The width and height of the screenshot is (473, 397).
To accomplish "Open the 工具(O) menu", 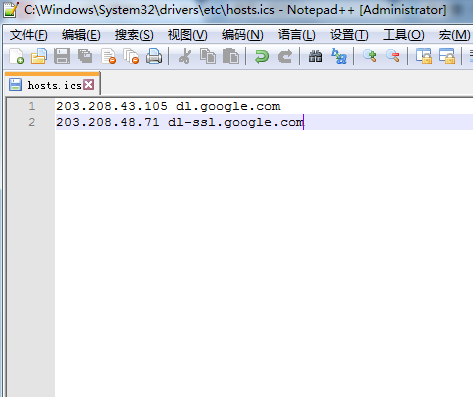I will coord(403,35).
